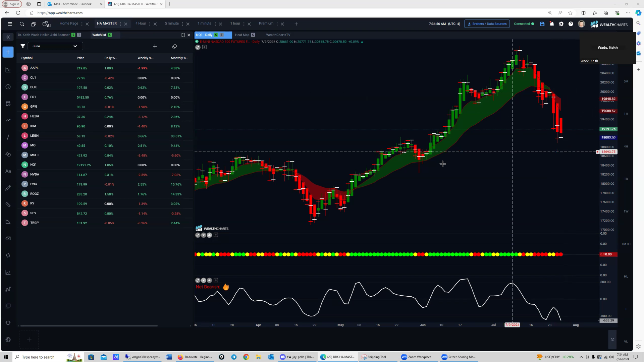Open options menu for 1 minute tab
The image size is (644, 362).
215,24
